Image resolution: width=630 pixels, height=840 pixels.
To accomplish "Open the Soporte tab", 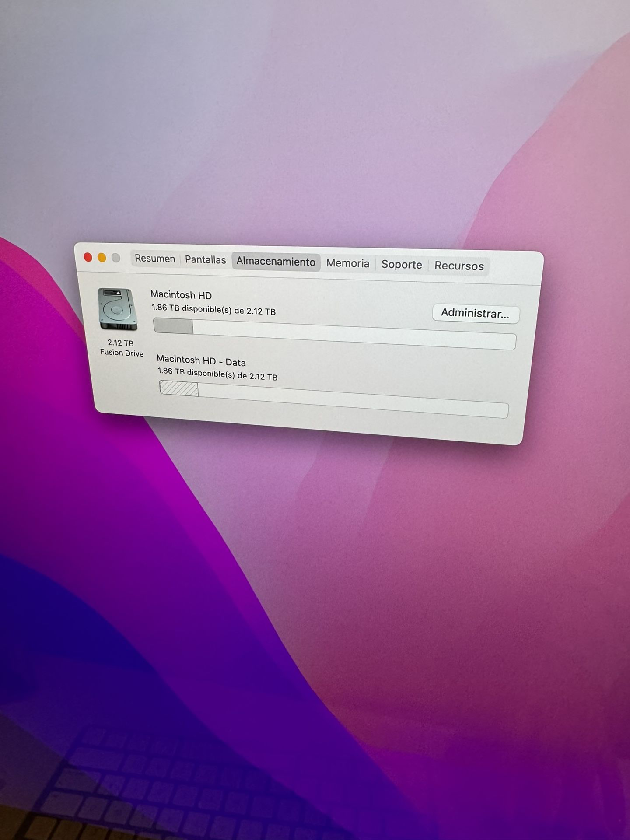I will tap(402, 265).
